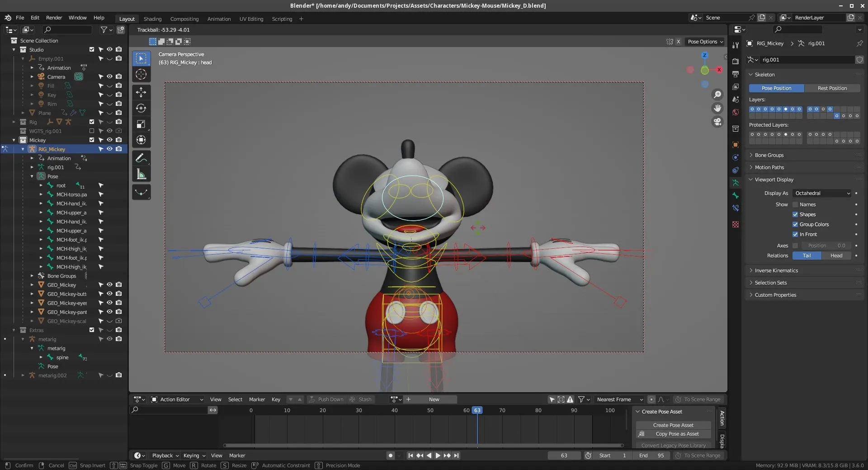Screen dimensions: 868x470
Task: Set Relations to Head
Action: (x=836, y=256)
